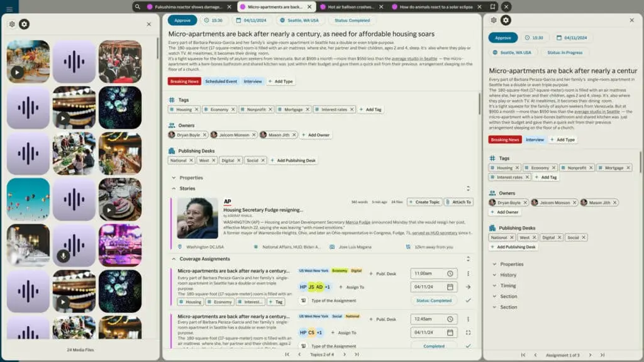Viewport: 644px width, 362px height.
Task: Toggle the Scheduled Event type chip
Action: point(221,81)
